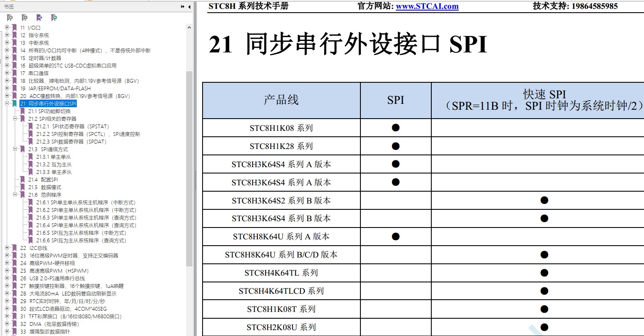Click the purple bookmark icon with blue arrow
Viewport: 644px width, 336px height.
tap(39, 18)
